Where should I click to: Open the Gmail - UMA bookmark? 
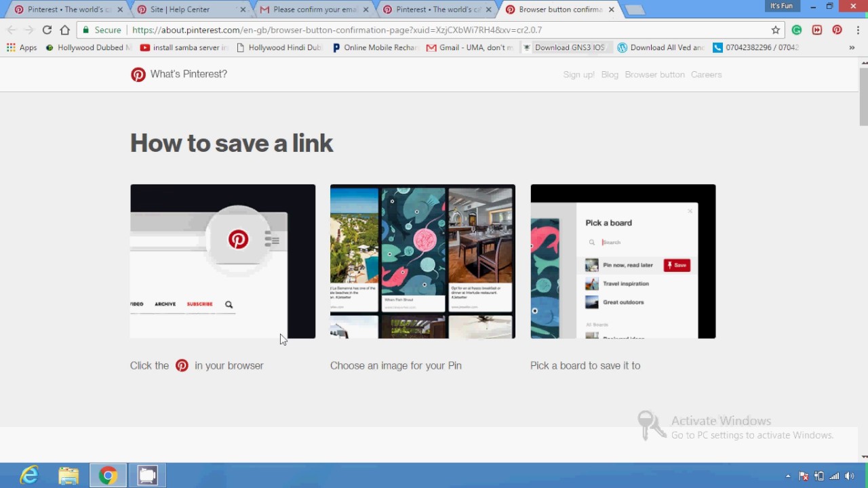pos(469,47)
